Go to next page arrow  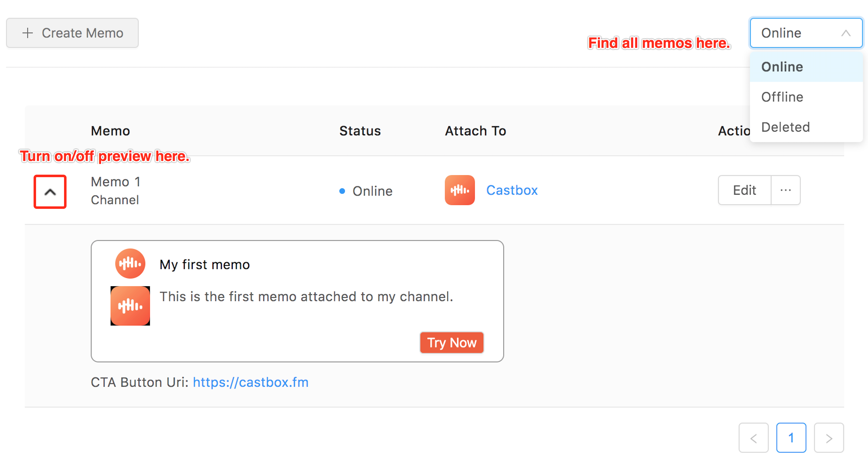point(829,438)
